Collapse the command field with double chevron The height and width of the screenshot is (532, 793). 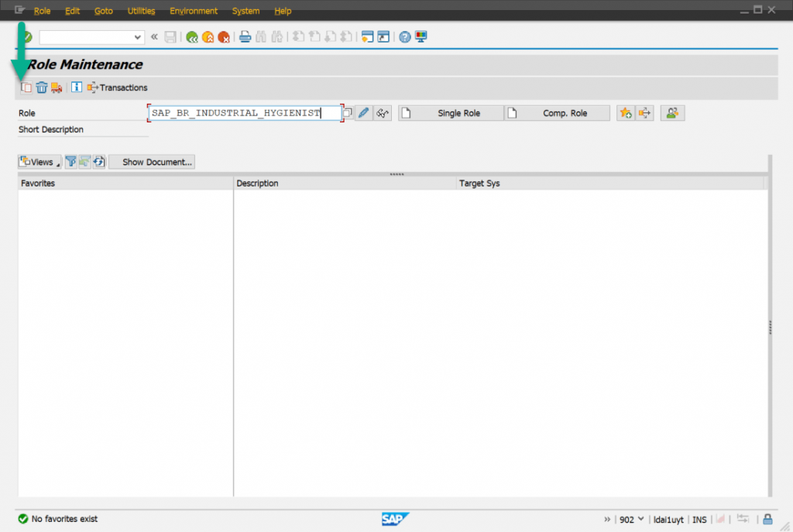[154, 36]
